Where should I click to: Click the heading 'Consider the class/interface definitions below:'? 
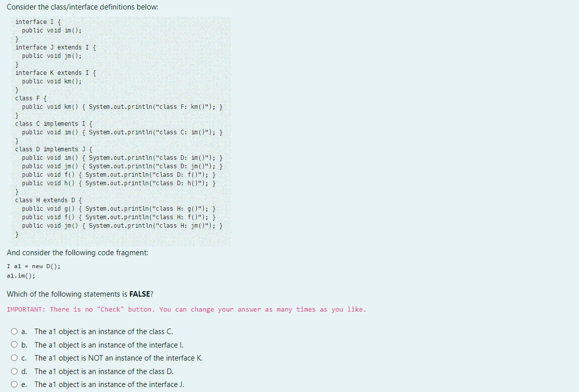click(x=82, y=6)
